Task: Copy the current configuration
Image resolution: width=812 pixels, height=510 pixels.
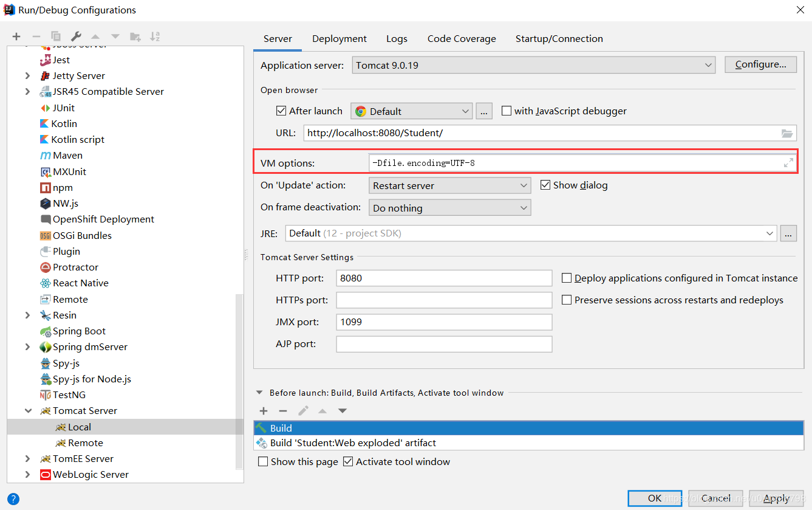Action: tap(55, 36)
